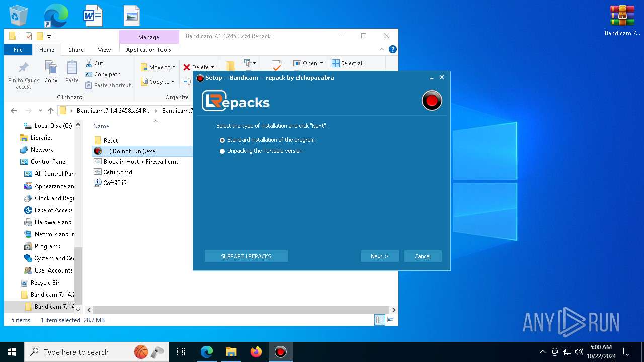Open Firefox from the taskbar
Image resolution: width=644 pixels, height=362 pixels.
coord(256,352)
